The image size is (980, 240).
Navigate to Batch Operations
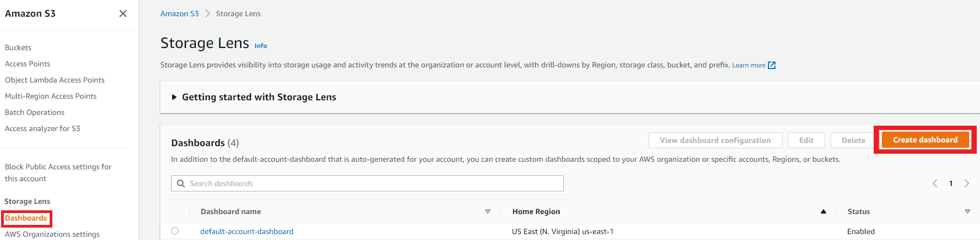pyautogui.click(x=35, y=112)
